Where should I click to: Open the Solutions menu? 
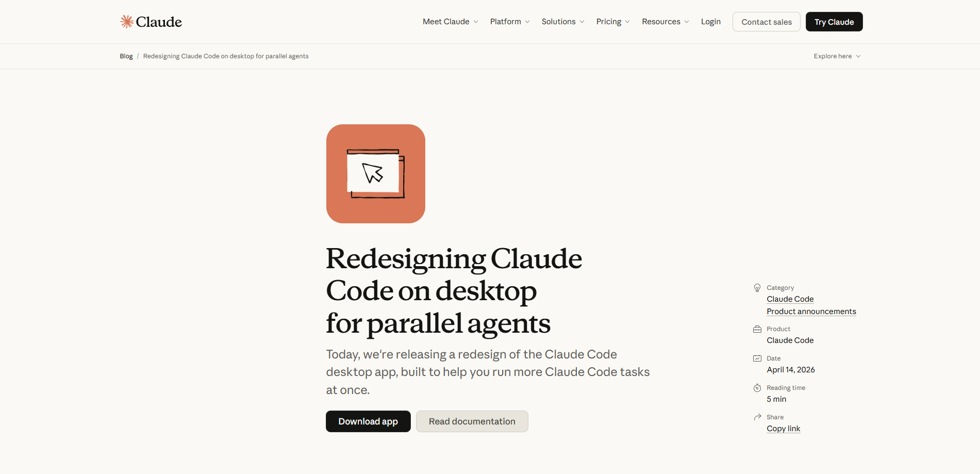pos(563,22)
